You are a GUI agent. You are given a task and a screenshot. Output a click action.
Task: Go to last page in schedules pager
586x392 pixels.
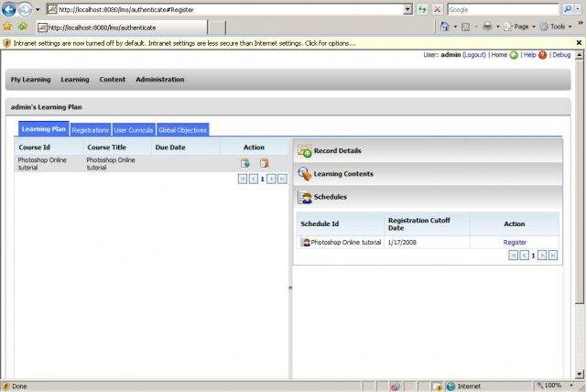click(x=553, y=256)
